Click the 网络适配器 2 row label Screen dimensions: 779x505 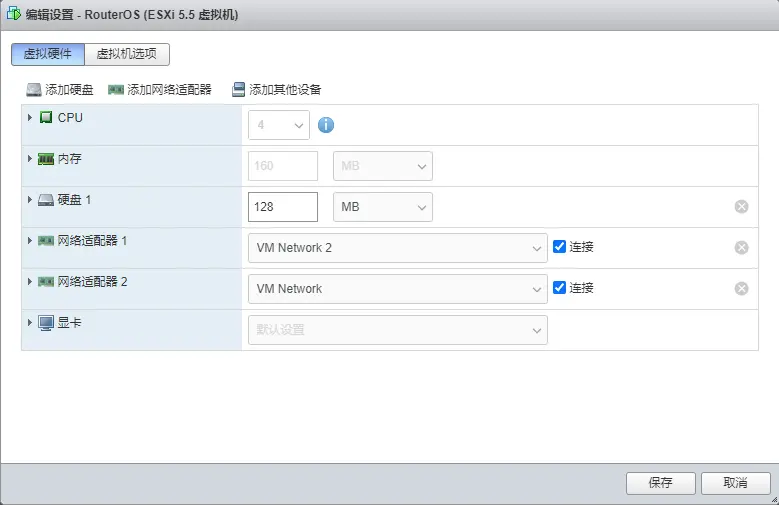(92, 282)
